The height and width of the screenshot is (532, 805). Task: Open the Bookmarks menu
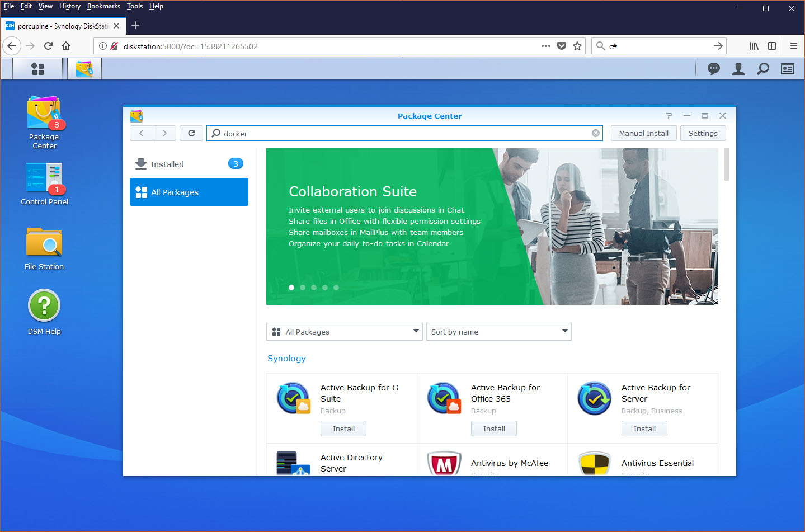click(103, 6)
